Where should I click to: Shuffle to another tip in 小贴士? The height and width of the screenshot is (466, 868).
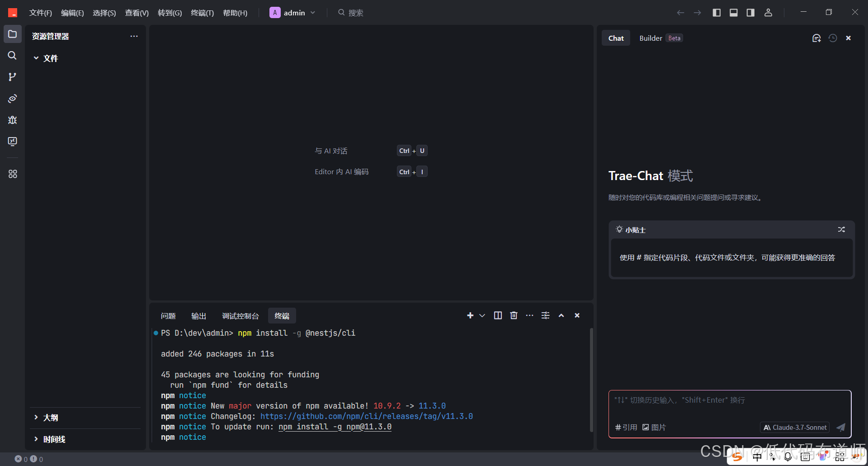(x=841, y=230)
